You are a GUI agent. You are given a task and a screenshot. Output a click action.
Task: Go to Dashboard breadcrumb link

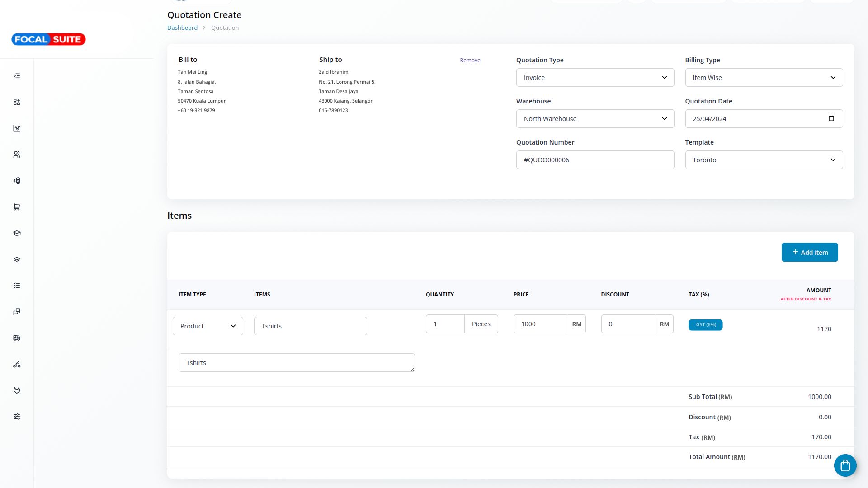pos(182,28)
